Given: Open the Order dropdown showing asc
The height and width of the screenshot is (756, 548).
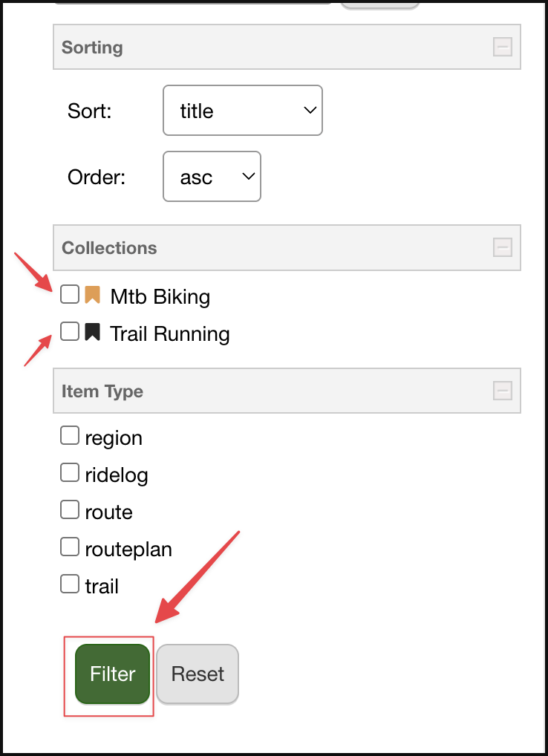Looking at the screenshot, I should point(212,177).
